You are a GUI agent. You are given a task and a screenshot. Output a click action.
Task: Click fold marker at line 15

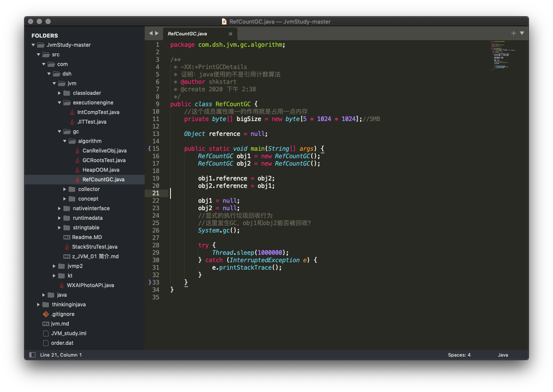[149, 149]
